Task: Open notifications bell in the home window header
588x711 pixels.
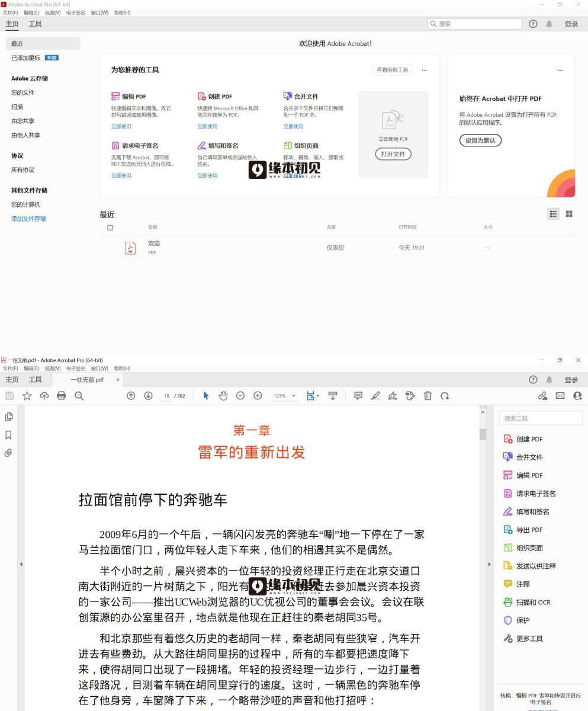Action: (x=550, y=24)
